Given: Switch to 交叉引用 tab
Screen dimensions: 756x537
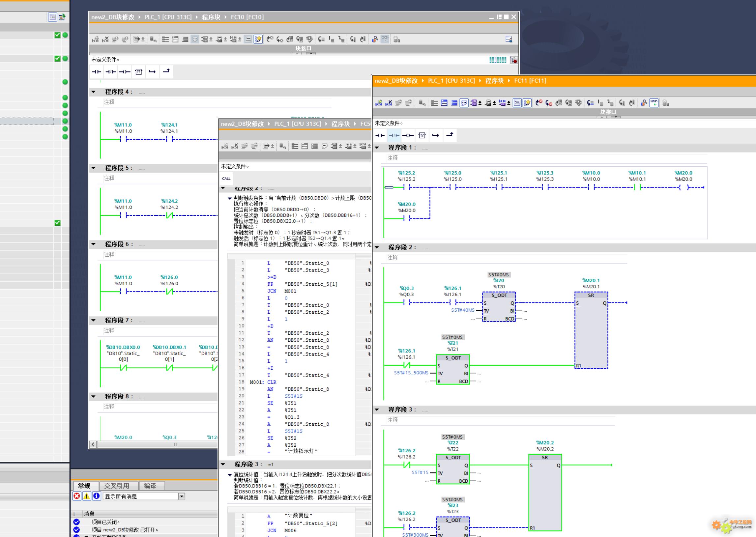Looking at the screenshot, I should point(116,486).
